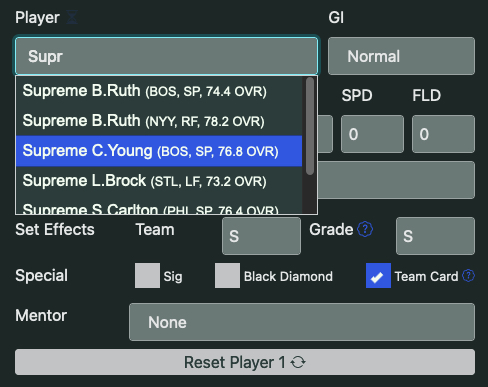Select Supreme B.Ruth BOS SP option
This screenshot has width=488, height=387.
coord(159,91)
